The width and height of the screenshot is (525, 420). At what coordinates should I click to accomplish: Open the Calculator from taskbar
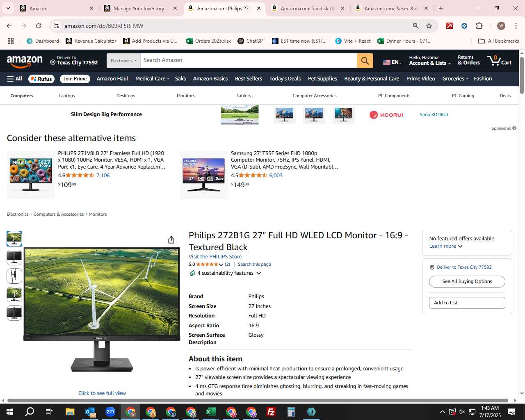click(291, 412)
